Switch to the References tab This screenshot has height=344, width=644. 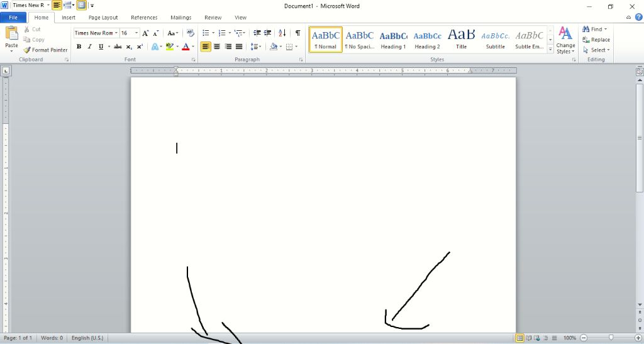pos(144,18)
